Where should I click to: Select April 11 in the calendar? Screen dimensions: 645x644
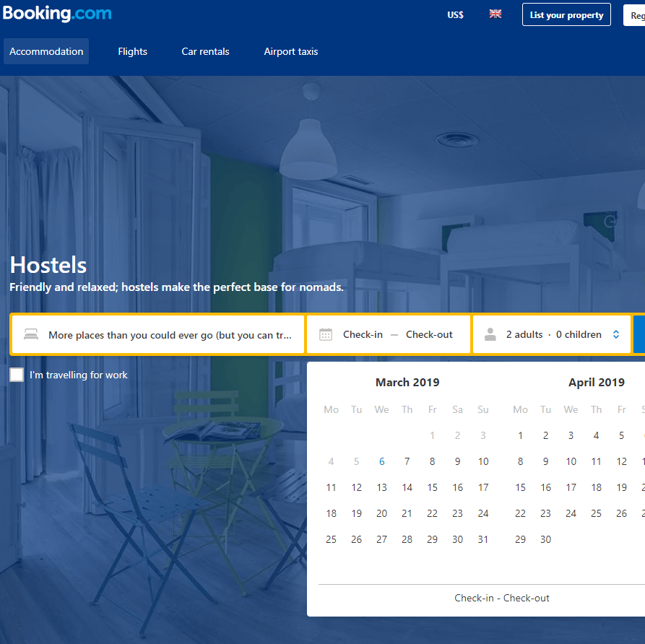(x=596, y=461)
